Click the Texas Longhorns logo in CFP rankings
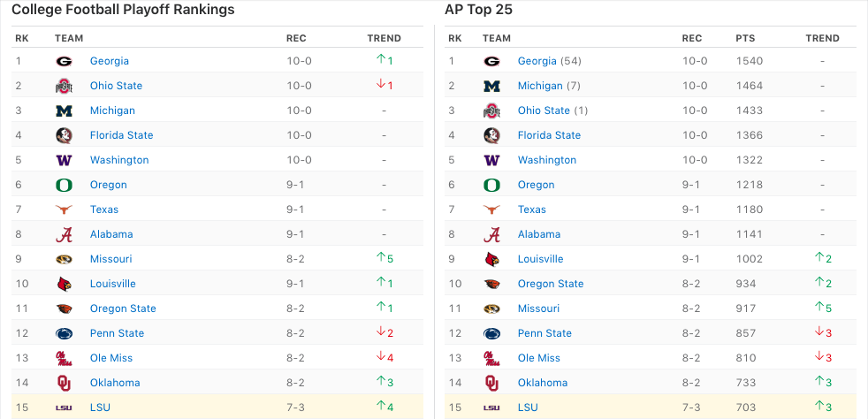Image resolution: width=868 pixels, height=419 pixels. point(64,209)
